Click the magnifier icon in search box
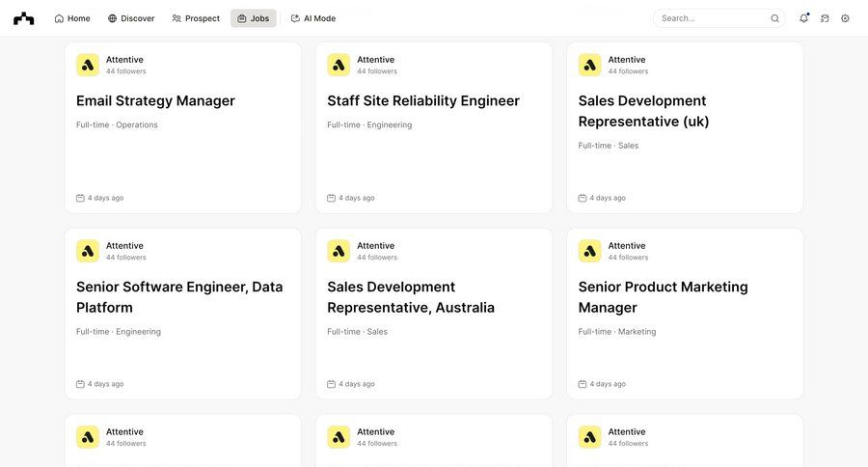 (x=775, y=18)
